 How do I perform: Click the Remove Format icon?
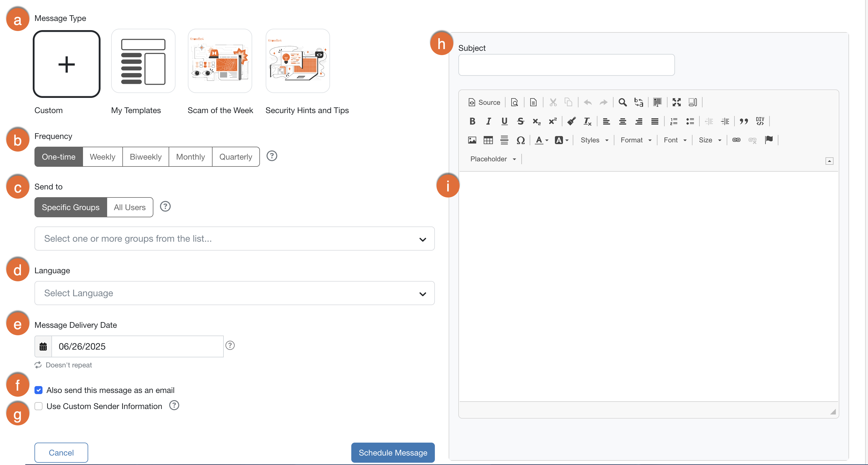pos(587,121)
